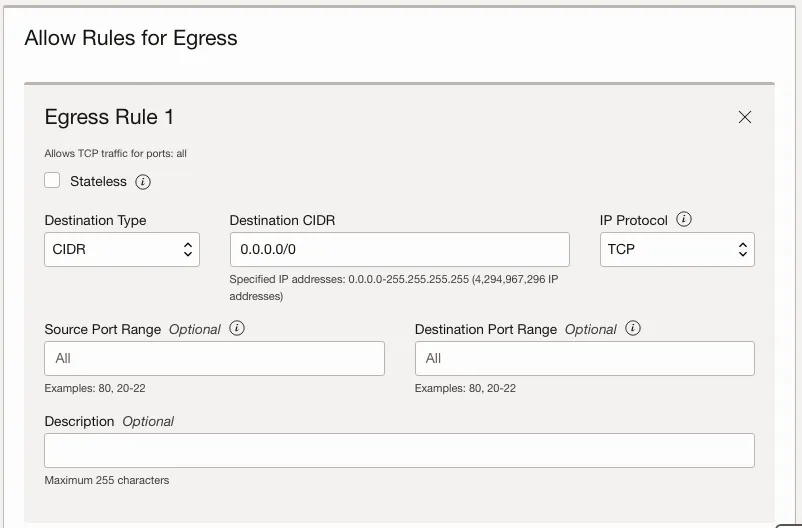Click the Source Port Range label
This screenshot has height=528, width=802.
pos(103,329)
